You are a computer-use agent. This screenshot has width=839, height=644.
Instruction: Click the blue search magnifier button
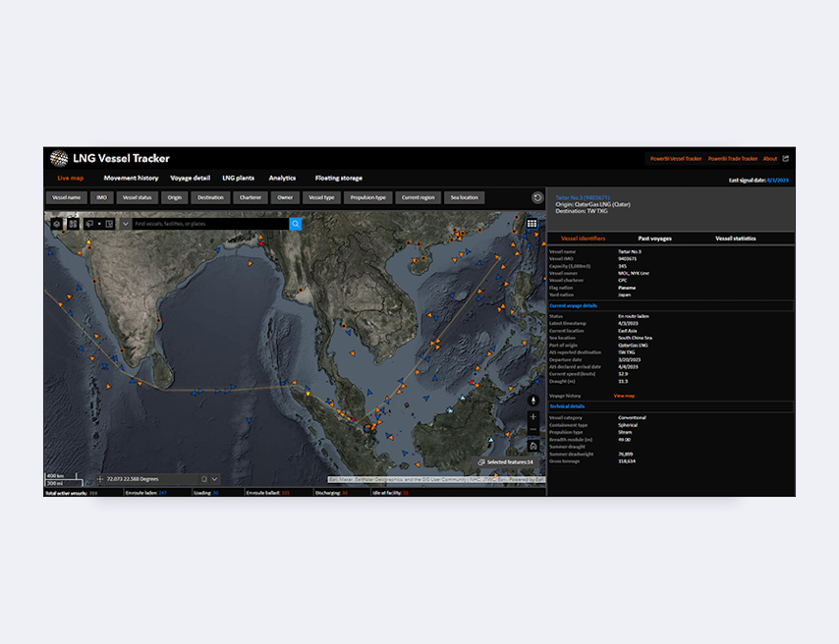[296, 224]
